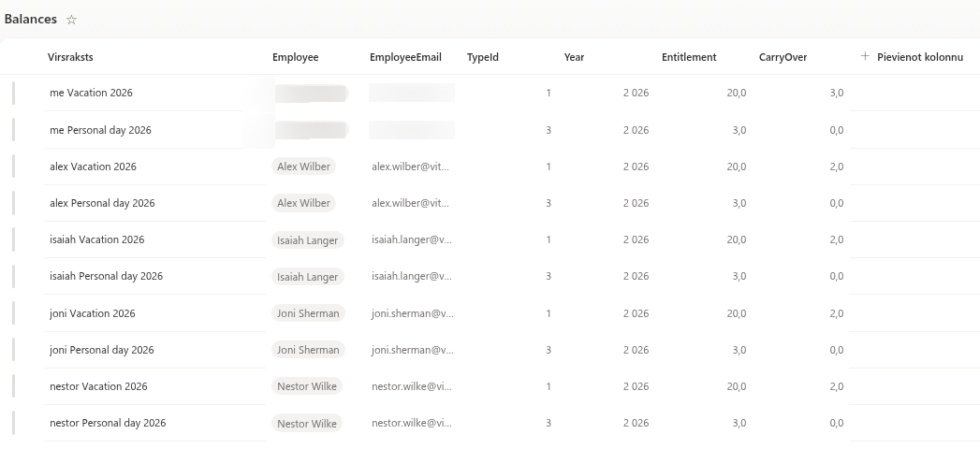Select Entitlement 3,0 in nestor Personal day row
The image size is (980, 449).
pos(739,423)
